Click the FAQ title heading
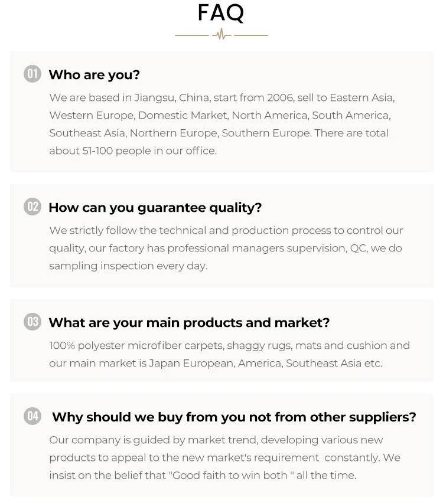This screenshot has height=504, width=443. [x=221, y=12]
